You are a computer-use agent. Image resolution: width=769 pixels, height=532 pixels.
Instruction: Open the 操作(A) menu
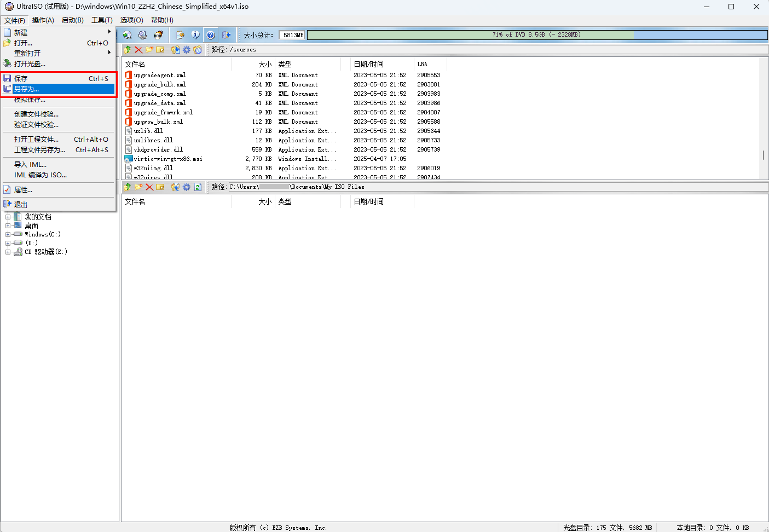[43, 20]
